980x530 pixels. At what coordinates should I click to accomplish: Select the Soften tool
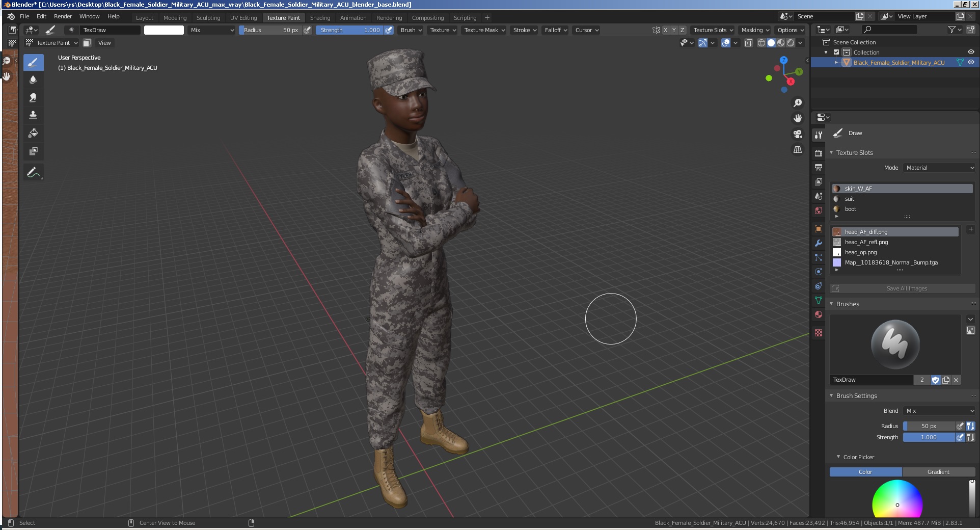[33, 80]
